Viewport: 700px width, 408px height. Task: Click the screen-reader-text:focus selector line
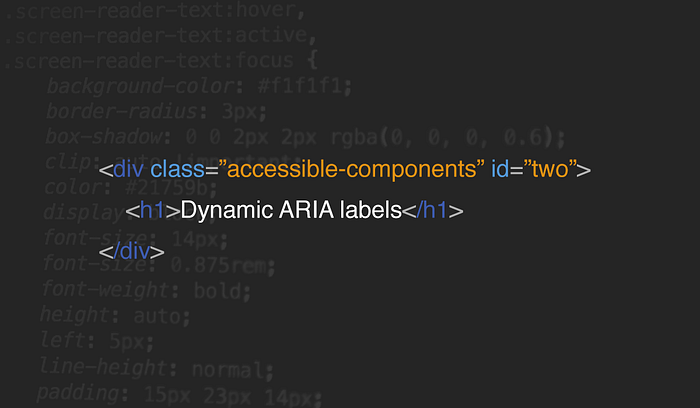(x=161, y=60)
